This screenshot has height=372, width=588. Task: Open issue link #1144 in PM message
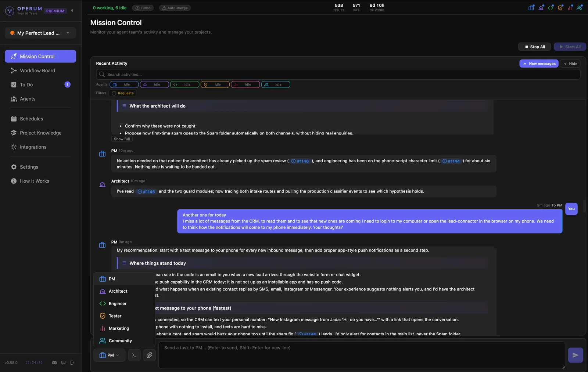click(451, 161)
